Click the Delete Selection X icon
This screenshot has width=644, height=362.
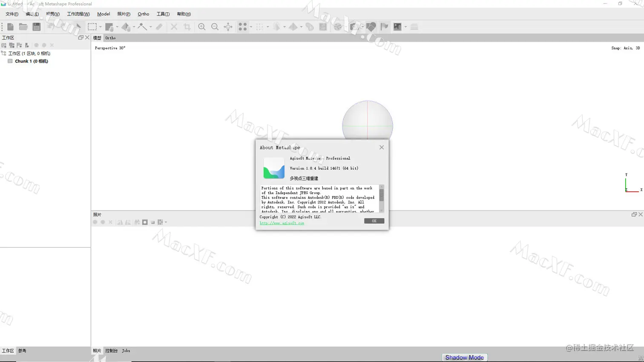point(174,27)
